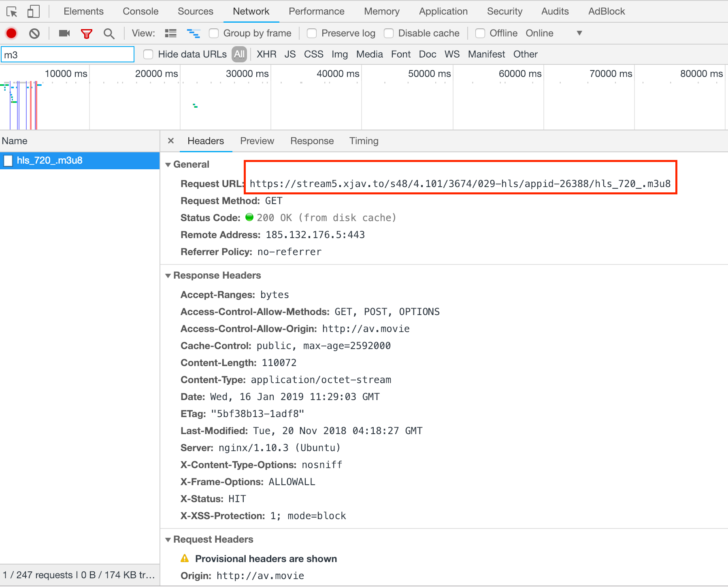Viewport: 728px width, 588px height.
Task: Activate the inspect element cursor tool
Action: click(x=12, y=11)
